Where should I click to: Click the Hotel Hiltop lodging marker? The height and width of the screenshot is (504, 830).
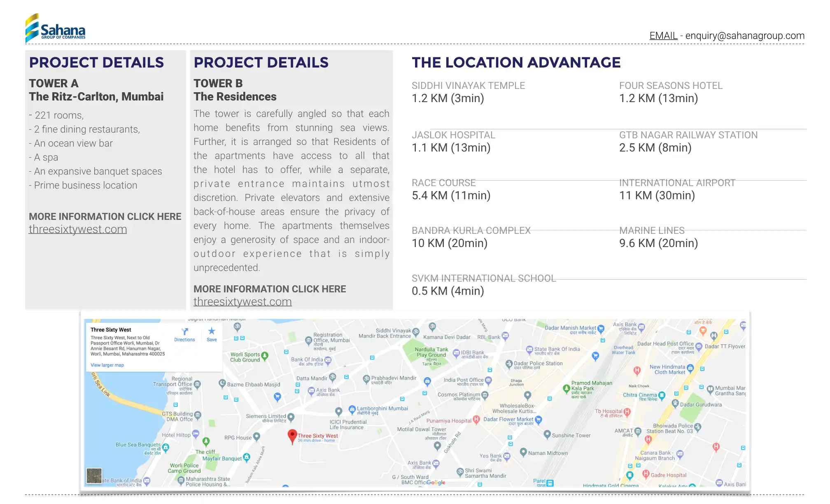tap(196, 434)
